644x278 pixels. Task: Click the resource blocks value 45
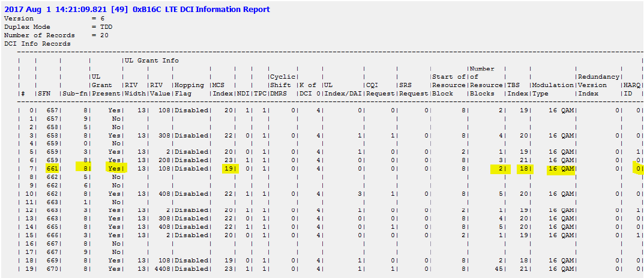pos(496,270)
